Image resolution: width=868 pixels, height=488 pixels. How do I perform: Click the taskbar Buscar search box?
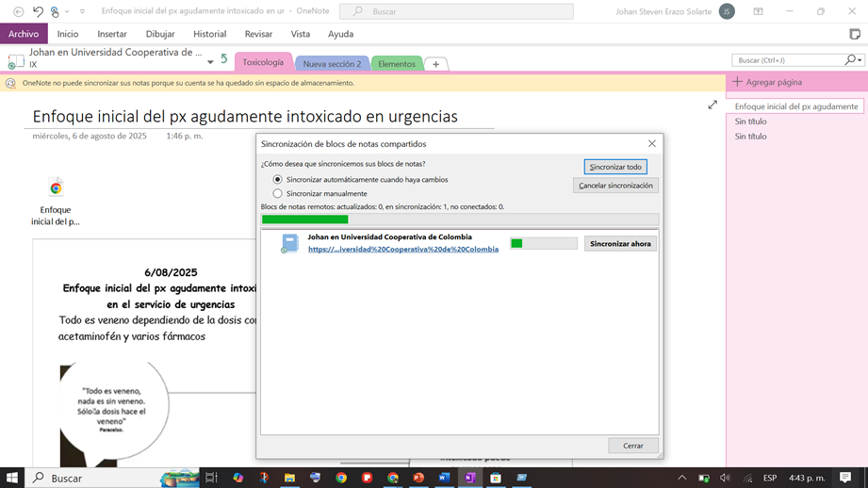112,478
